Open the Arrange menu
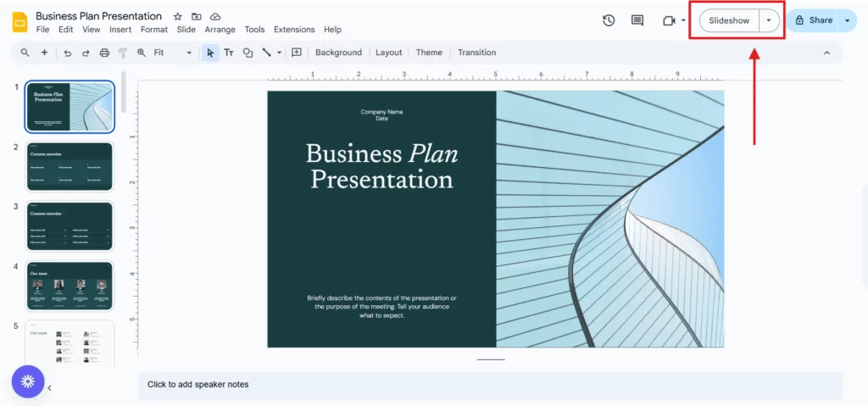 (220, 30)
